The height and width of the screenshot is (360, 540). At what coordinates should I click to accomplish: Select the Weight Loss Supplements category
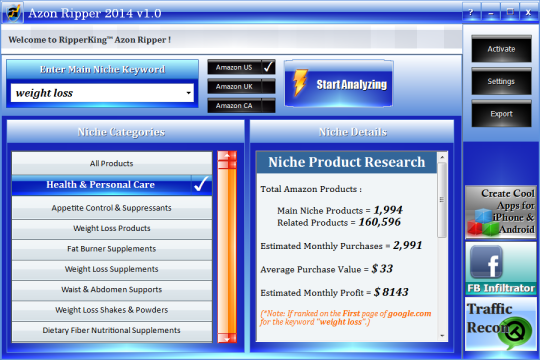click(112, 269)
